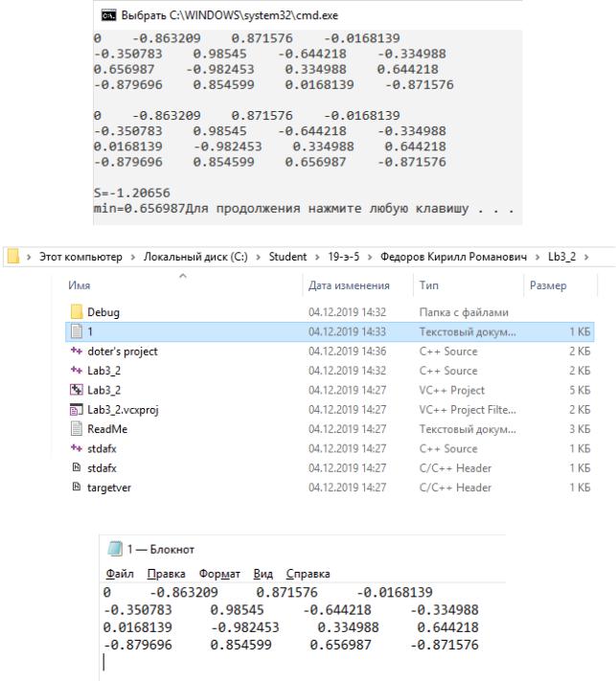Click the folder icon in Explorer address bar
616x681 pixels.
(13, 257)
